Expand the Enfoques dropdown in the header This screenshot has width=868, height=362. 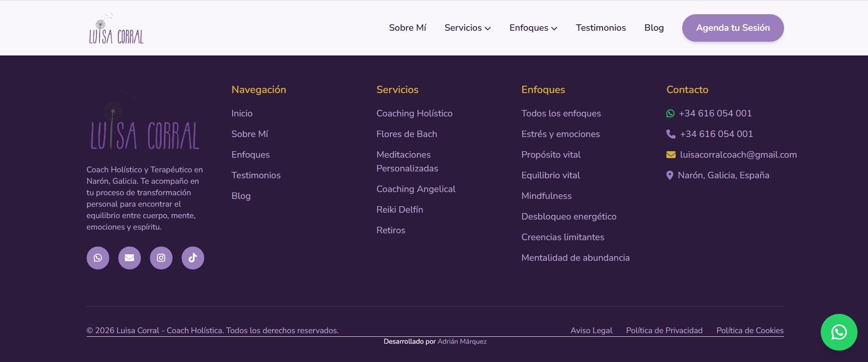click(534, 28)
